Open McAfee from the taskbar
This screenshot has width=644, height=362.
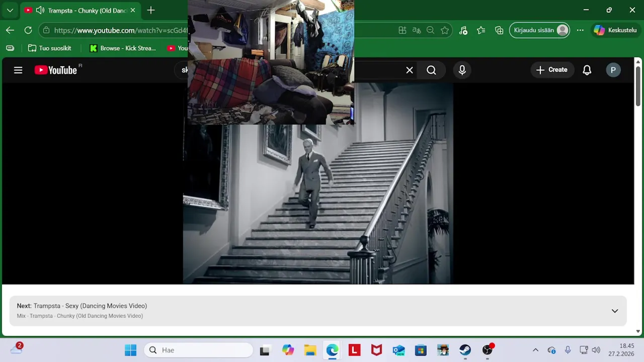click(376, 350)
